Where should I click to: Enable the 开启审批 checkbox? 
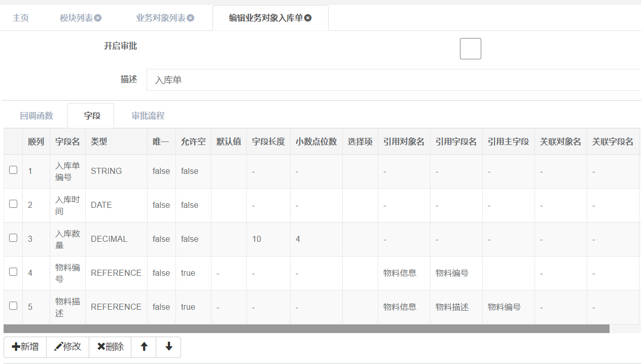coord(470,48)
